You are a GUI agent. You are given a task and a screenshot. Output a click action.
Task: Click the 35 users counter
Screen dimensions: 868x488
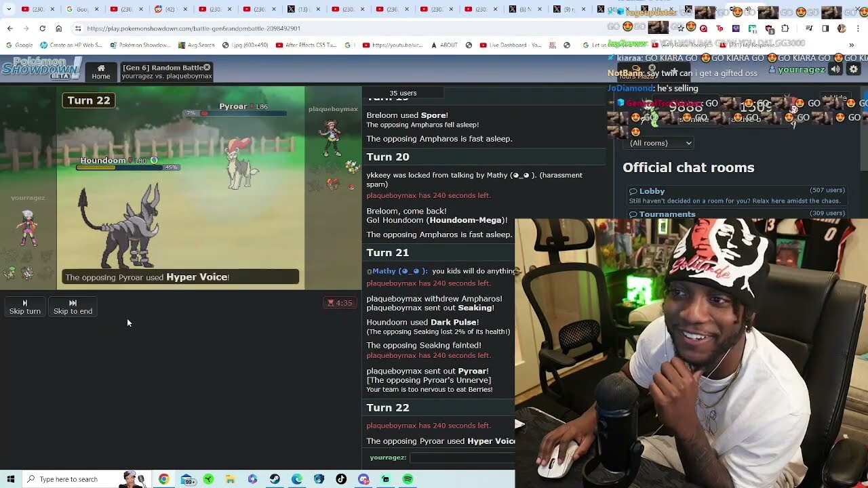(403, 93)
